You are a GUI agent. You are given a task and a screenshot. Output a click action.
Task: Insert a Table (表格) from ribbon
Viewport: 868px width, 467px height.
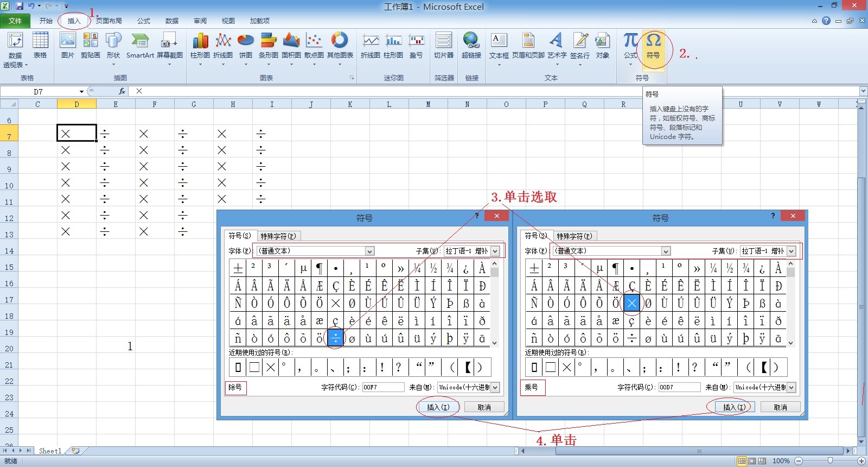pyautogui.click(x=40, y=46)
